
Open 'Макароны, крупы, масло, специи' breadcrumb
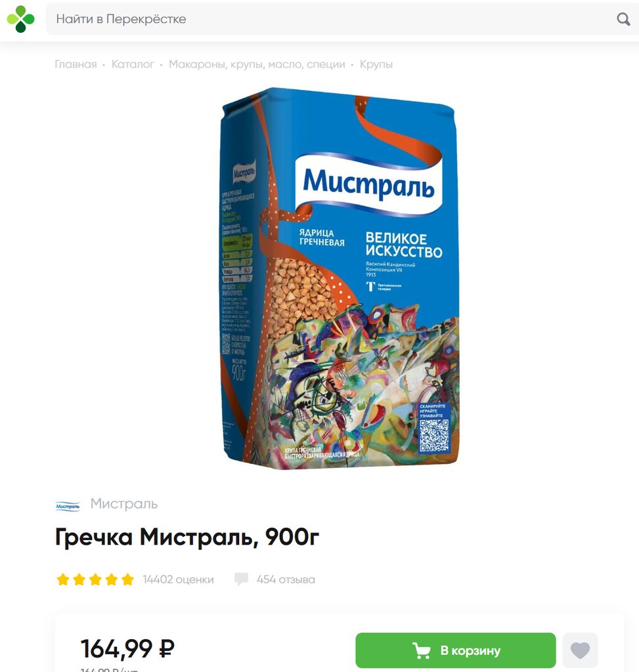[257, 64]
